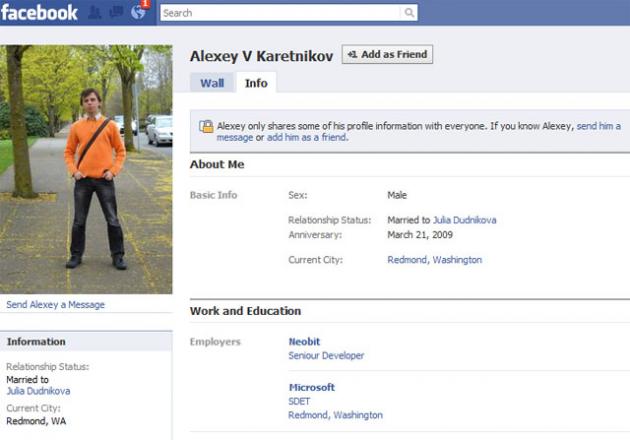The image size is (630, 440).
Task: Switch to the Wall tab
Action: click(212, 83)
